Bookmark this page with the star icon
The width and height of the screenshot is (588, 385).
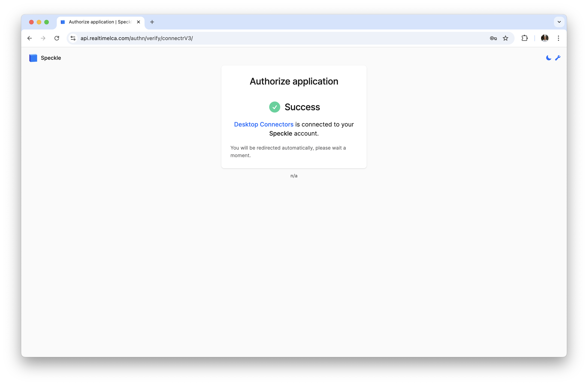coord(506,38)
